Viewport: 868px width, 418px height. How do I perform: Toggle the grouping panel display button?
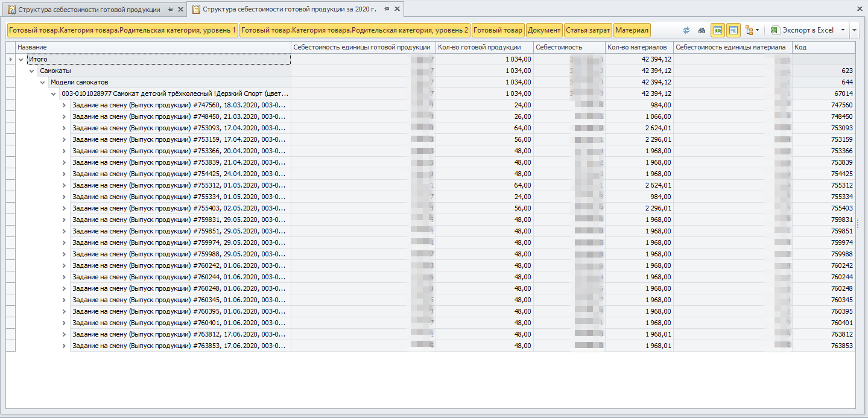click(733, 30)
